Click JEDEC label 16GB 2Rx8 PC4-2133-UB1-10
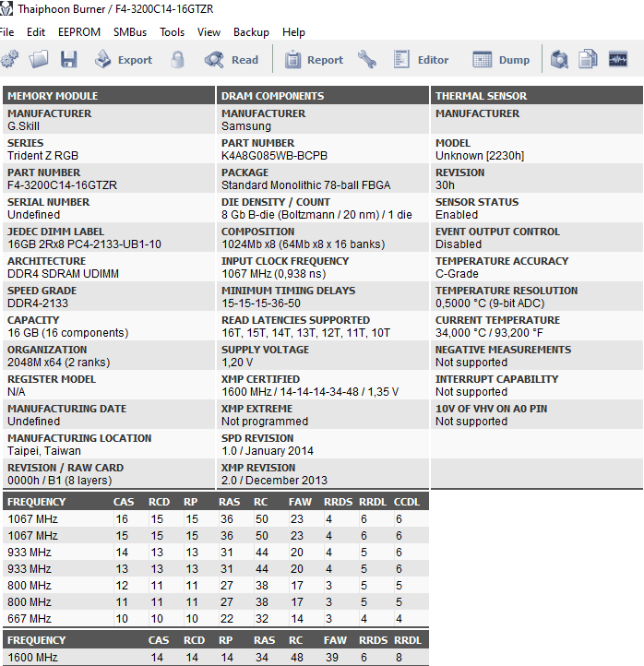 pyautogui.click(x=84, y=244)
